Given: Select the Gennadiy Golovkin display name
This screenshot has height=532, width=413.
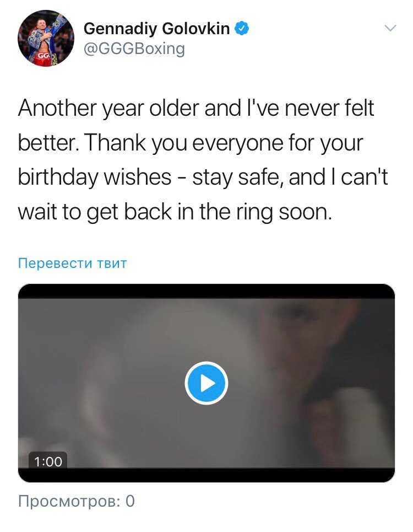Looking at the screenshot, I should (157, 29).
